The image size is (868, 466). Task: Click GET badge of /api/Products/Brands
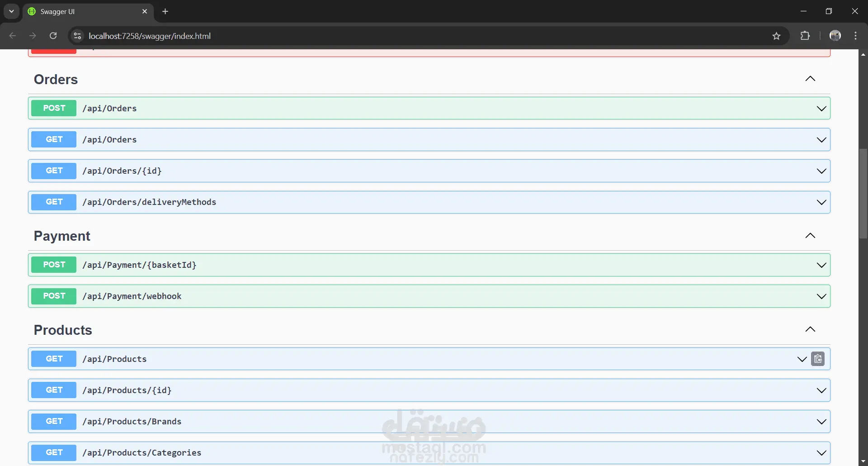tap(54, 421)
